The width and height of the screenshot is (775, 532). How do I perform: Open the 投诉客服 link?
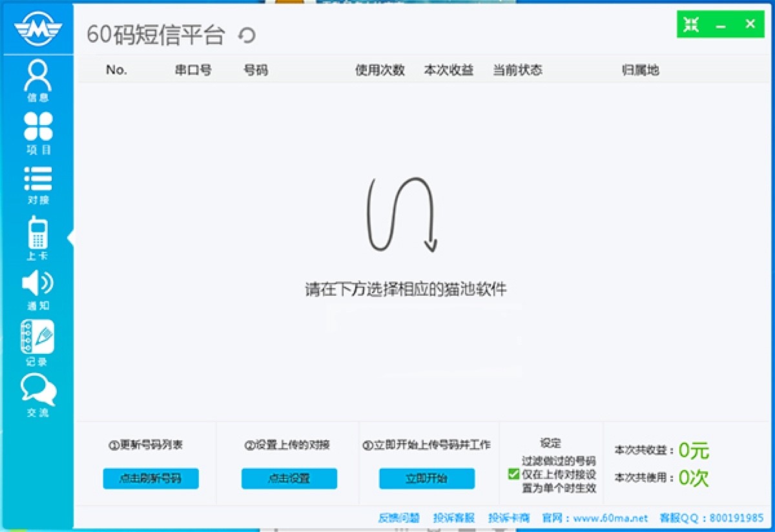coord(453,518)
